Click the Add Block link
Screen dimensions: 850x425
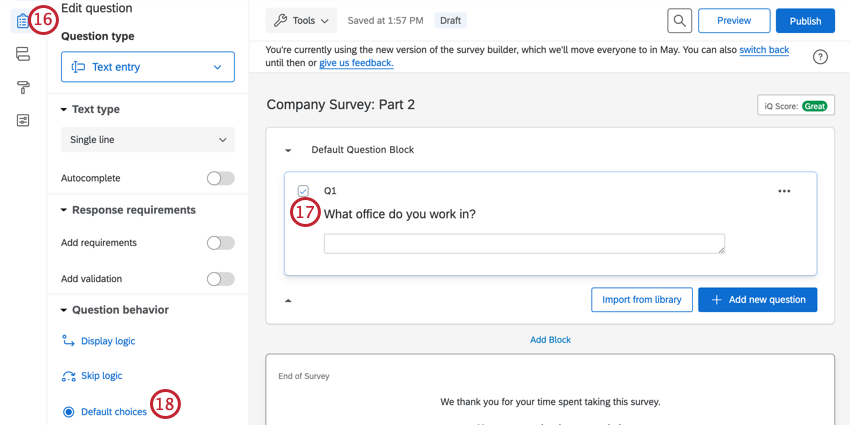pos(550,340)
